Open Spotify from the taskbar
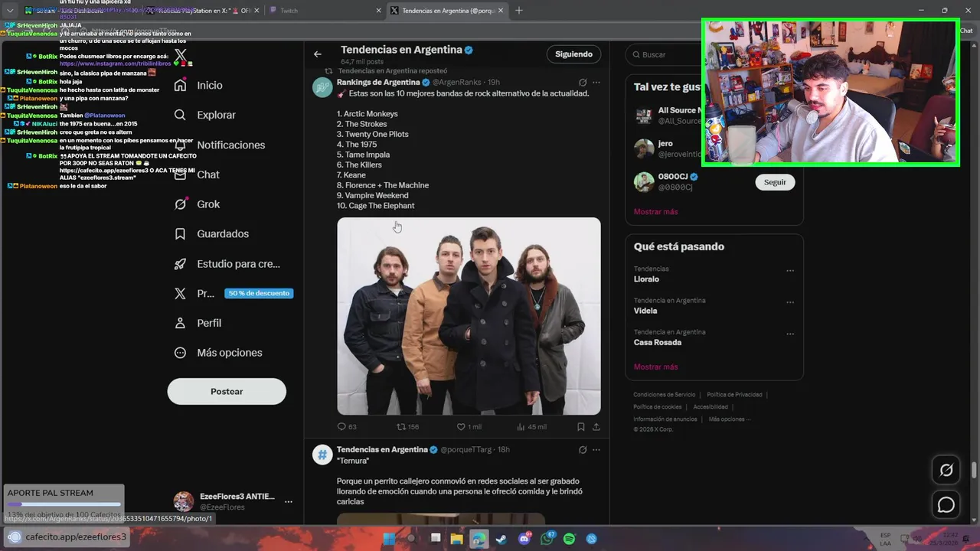Viewport: 980px width, 551px height. pyautogui.click(x=569, y=539)
